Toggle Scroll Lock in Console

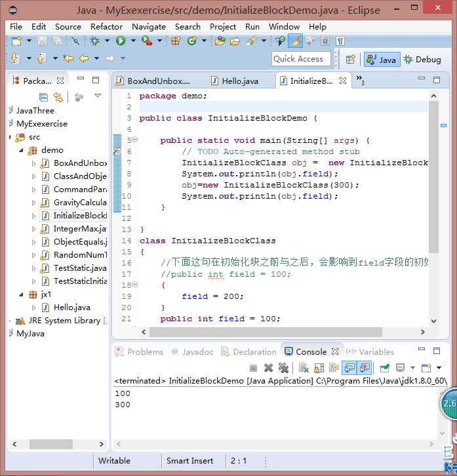tap(319, 368)
